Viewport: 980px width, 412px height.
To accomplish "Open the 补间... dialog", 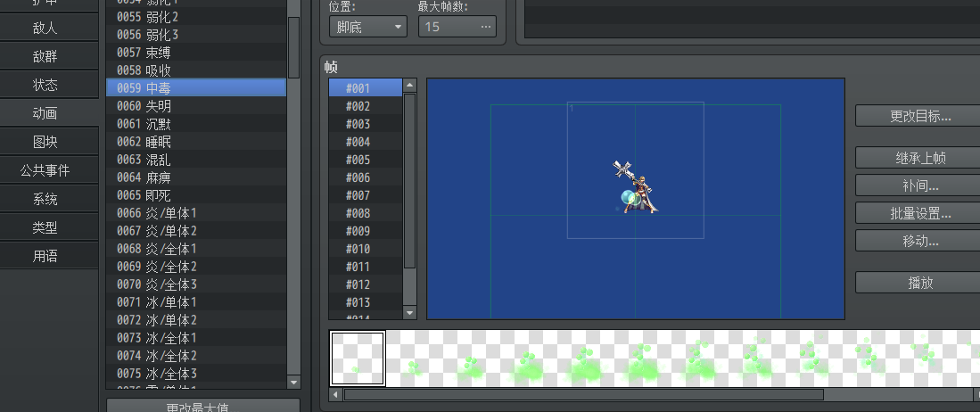I will coord(918,185).
